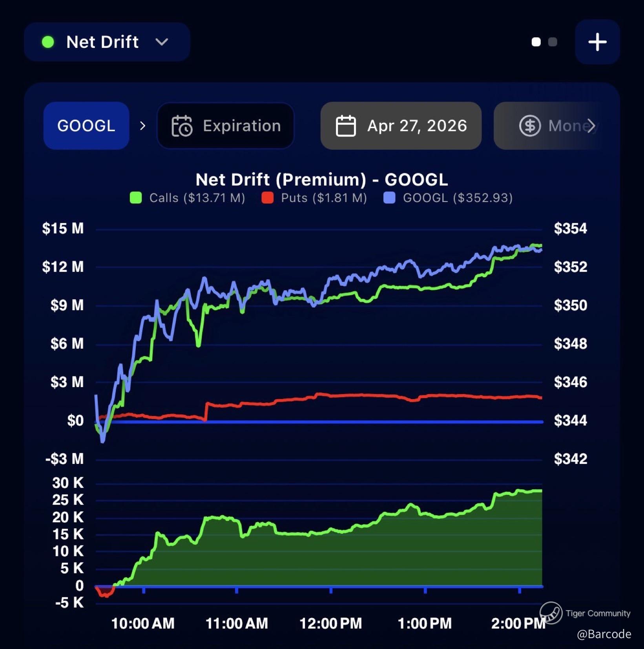The image size is (644, 649).
Task: Click the Net Drift (Premium) - GOOGL title
Action: coord(322,180)
